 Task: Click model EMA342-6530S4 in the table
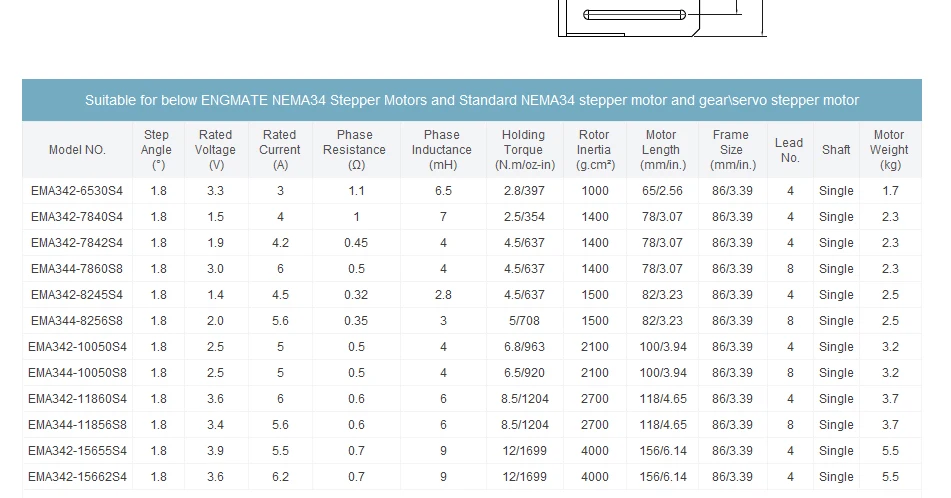77,191
